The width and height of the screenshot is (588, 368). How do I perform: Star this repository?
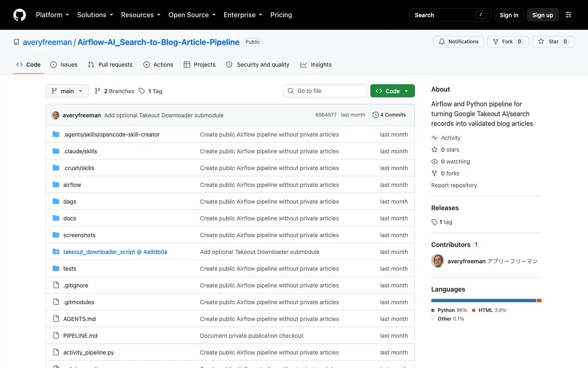coord(553,42)
